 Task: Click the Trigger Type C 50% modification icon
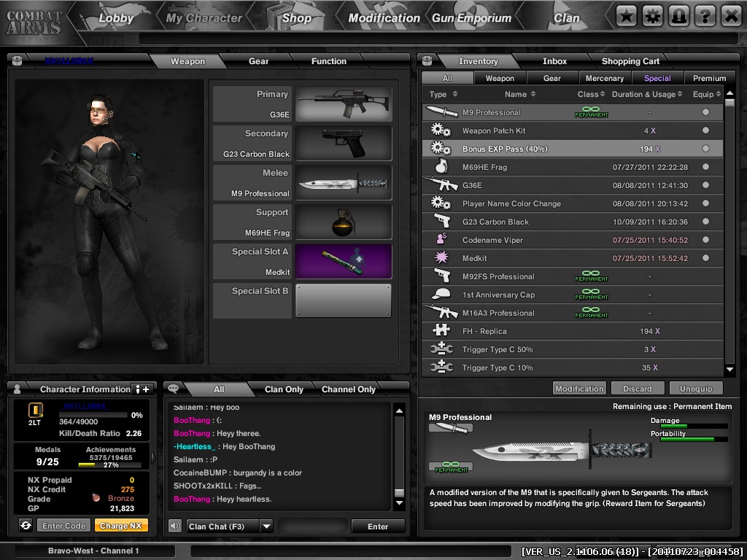click(441, 349)
